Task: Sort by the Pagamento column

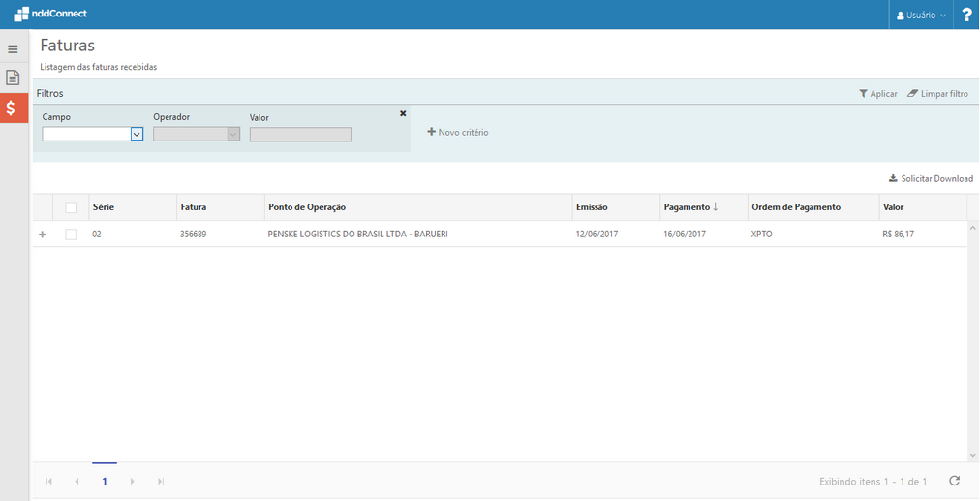Action: (x=689, y=207)
